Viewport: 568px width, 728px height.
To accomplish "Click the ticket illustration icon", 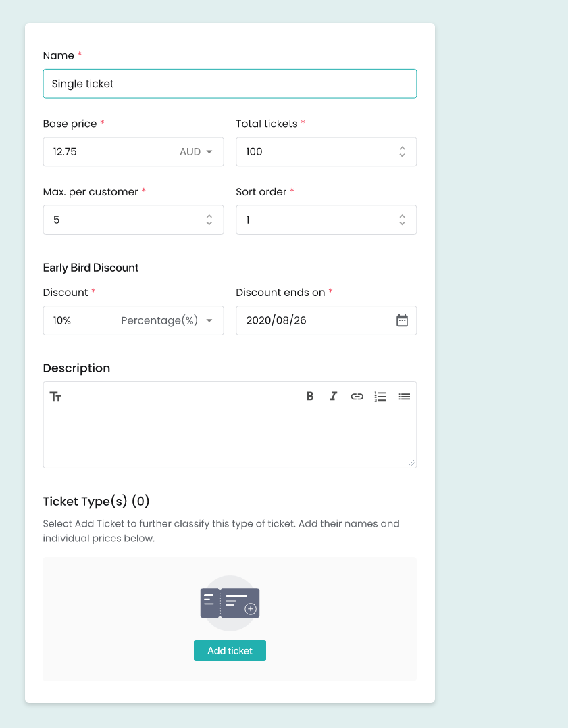I will click(x=230, y=603).
